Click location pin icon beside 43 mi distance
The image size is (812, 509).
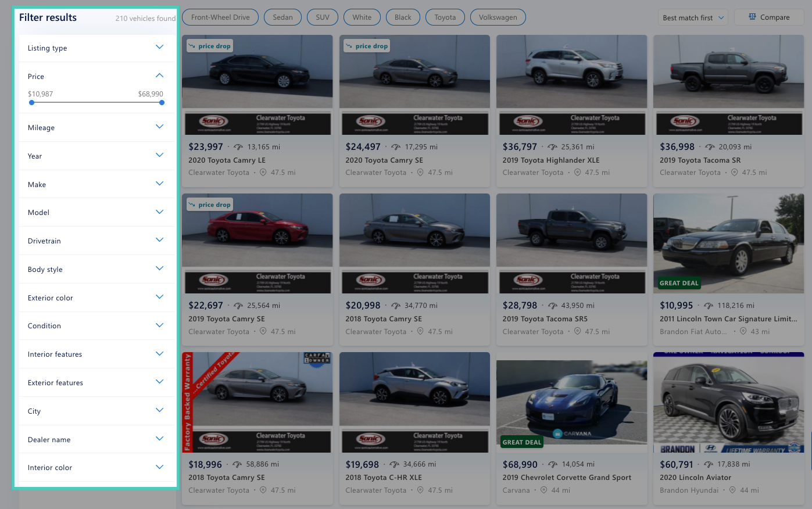coord(743,331)
